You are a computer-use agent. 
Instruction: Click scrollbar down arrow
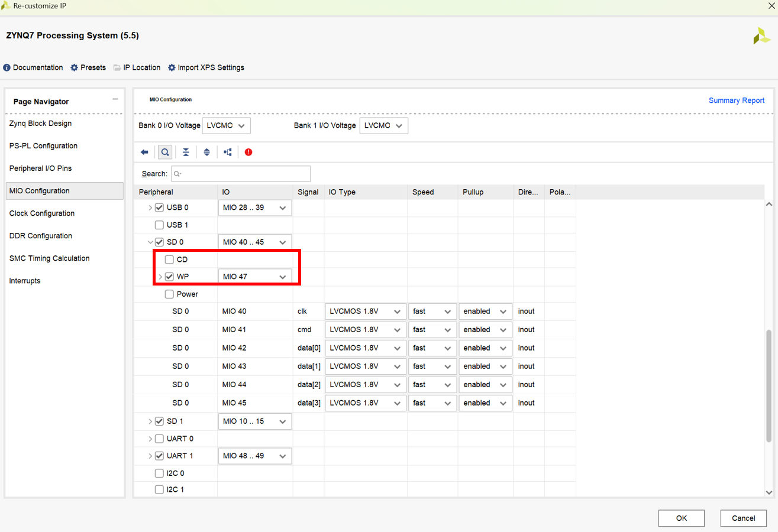(769, 492)
